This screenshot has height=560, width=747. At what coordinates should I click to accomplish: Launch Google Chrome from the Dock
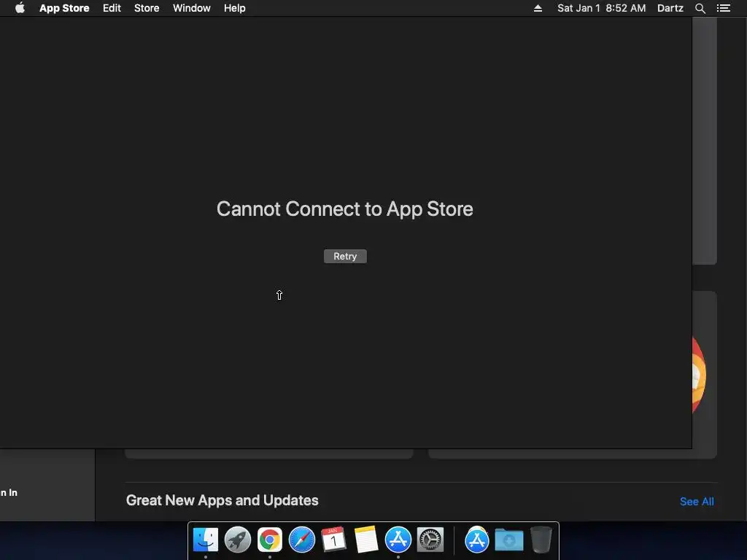pyautogui.click(x=270, y=540)
